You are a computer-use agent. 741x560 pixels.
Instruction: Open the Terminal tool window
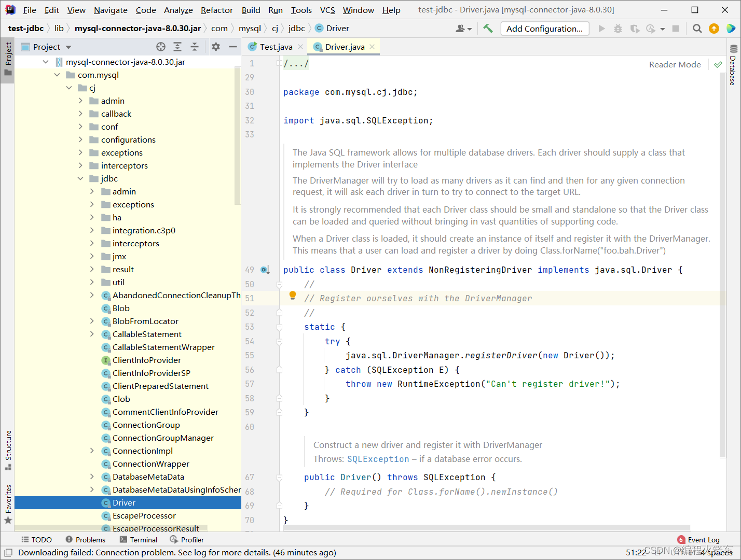tap(138, 540)
